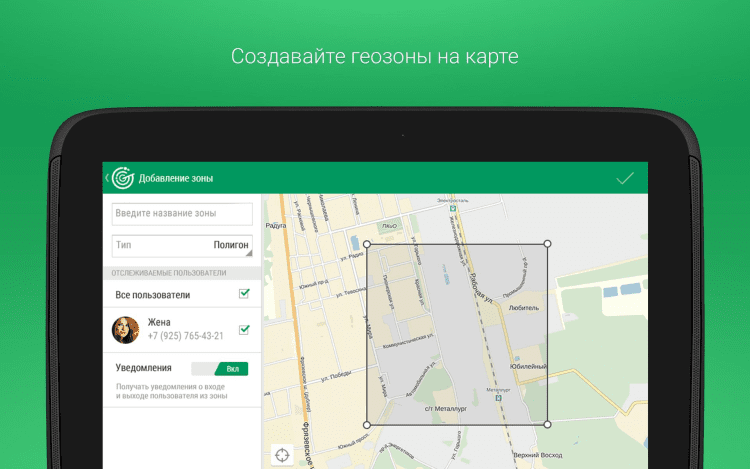The width and height of the screenshot is (750, 469).
Task: Click the Юбилейный label on the map
Action: pyautogui.click(x=528, y=366)
